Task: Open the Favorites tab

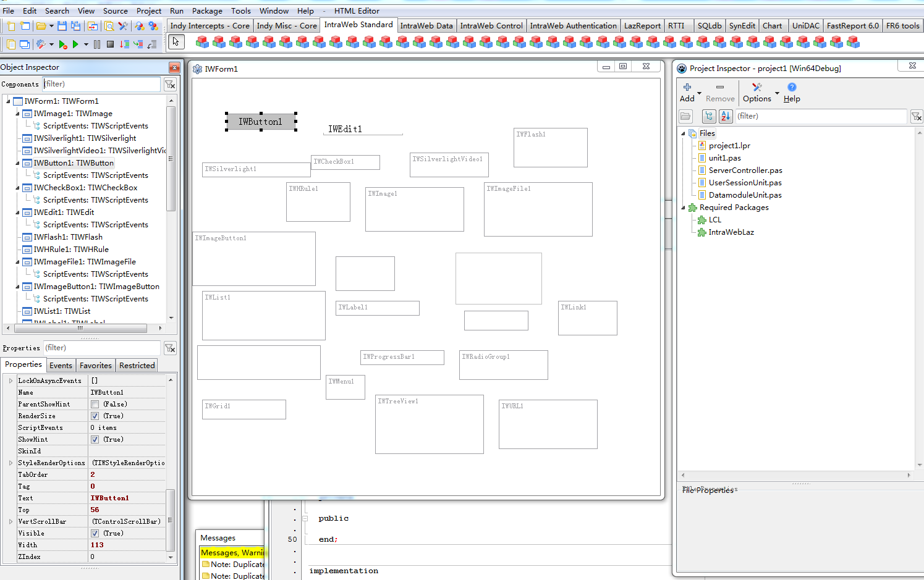Action: point(96,366)
